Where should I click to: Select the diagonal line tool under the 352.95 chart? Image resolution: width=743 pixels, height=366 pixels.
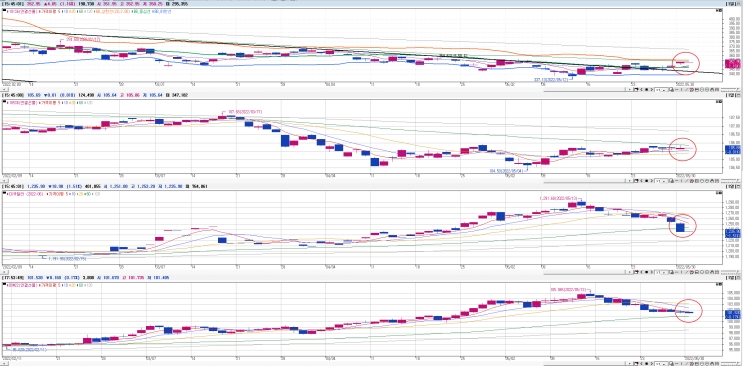[687, 89]
